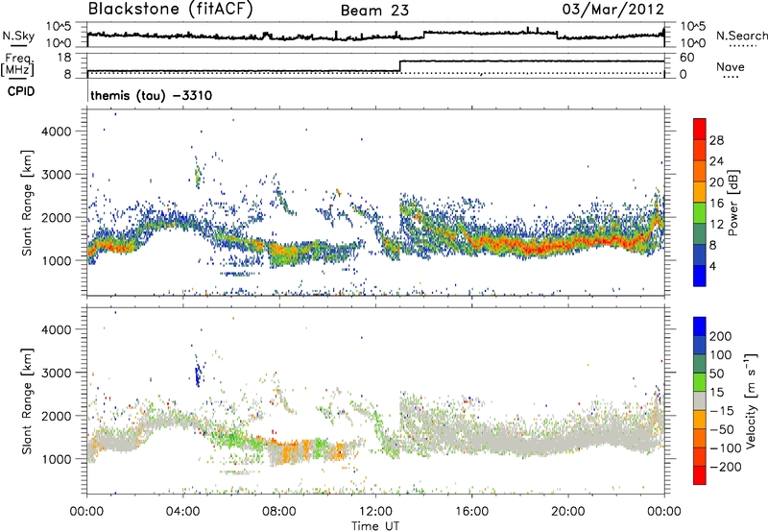
Task: Click green Velocity segment between 15 and 50
Action: (700, 382)
